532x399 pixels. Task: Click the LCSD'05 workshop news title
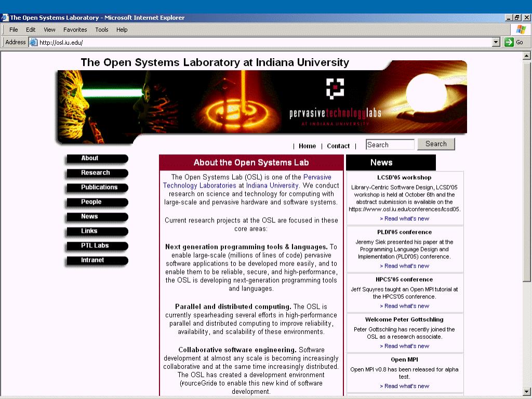(x=404, y=178)
